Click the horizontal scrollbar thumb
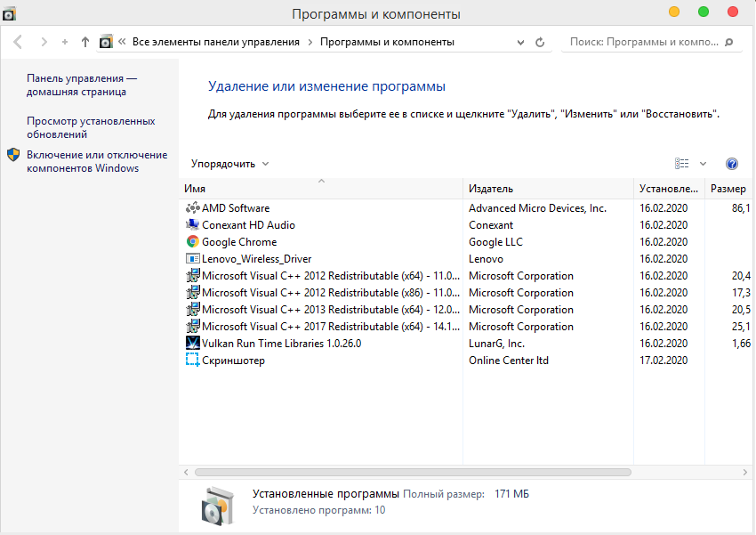This screenshot has width=756, height=535. [413, 473]
